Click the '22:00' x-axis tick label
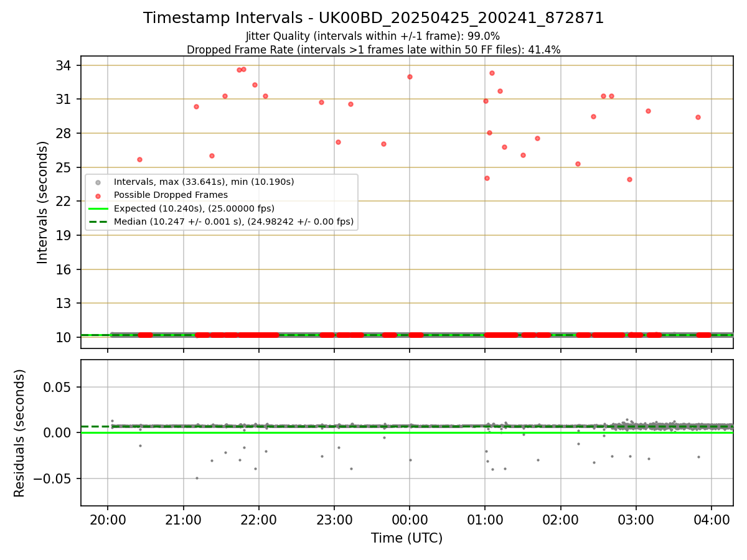The width and height of the screenshot is (747, 560). click(x=259, y=519)
